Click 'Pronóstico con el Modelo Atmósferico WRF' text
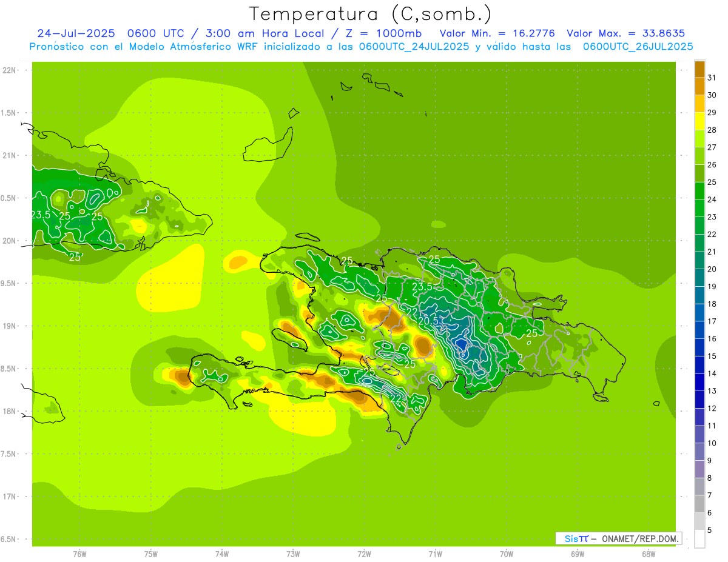This screenshot has width=728, height=562. 145,47
